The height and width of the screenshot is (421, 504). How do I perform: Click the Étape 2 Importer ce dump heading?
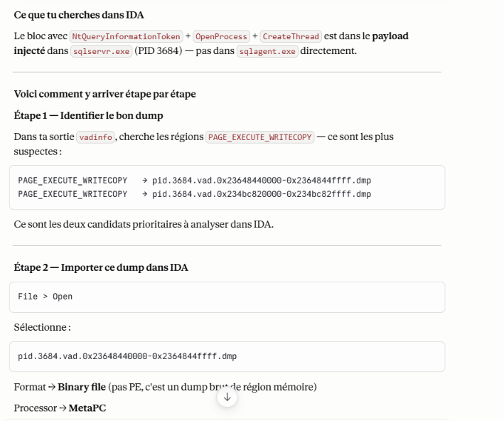coord(101,267)
